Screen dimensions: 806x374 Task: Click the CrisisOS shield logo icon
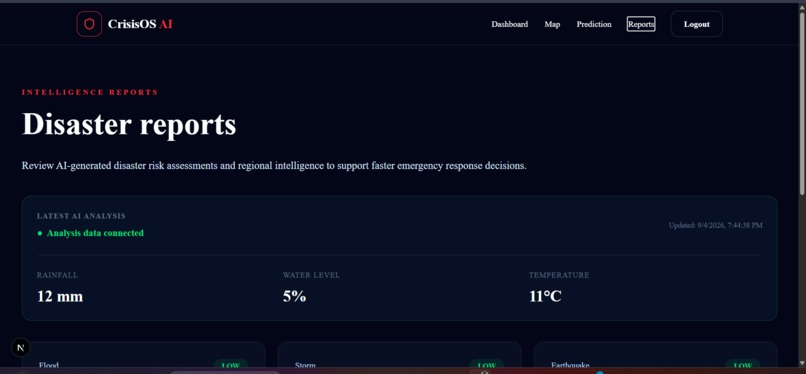[x=89, y=24]
